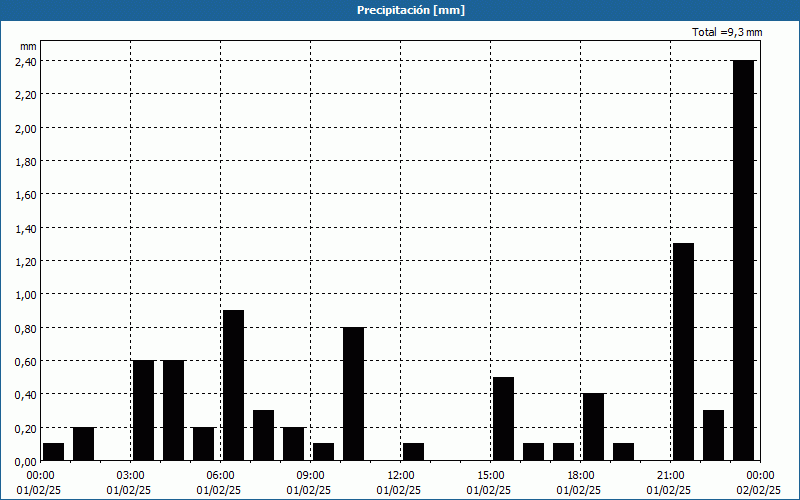Select the 18:00 x-axis time label
The height and width of the screenshot is (500, 800).
click(x=580, y=475)
